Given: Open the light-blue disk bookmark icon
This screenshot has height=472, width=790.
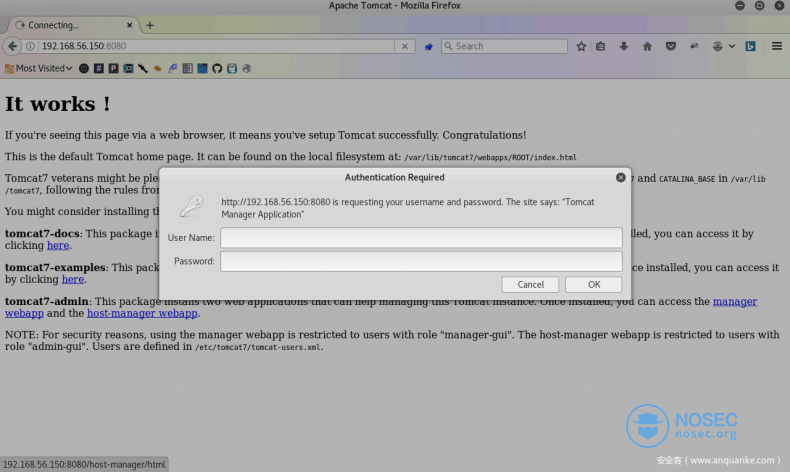Looking at the screenshot, I should (232, 69).
